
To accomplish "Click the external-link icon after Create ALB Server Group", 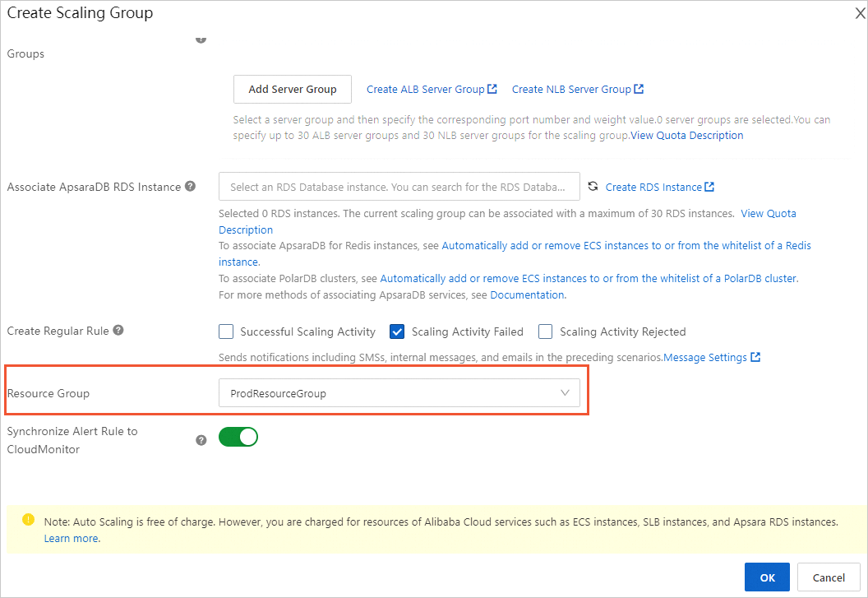I will [x=492, y=89].
